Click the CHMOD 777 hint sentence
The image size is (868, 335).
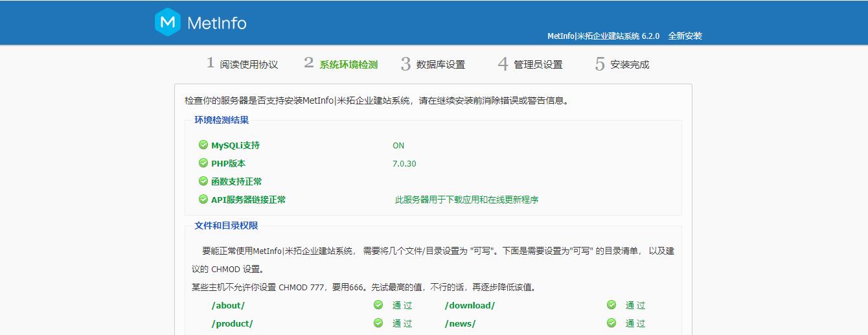point(363,287)
